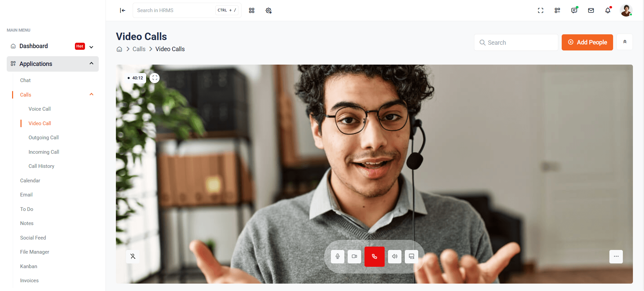Open To Do from the sidebar
Viewport: 644px width, 291px height.
(x=27, y=209)
